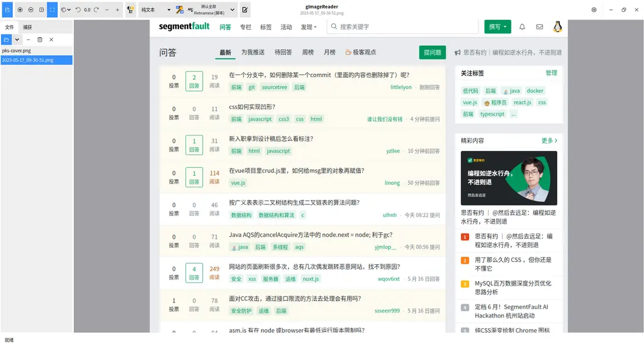644x347 pixels.
Task: Show the image at original scale
Action: [x=40, y=9]
